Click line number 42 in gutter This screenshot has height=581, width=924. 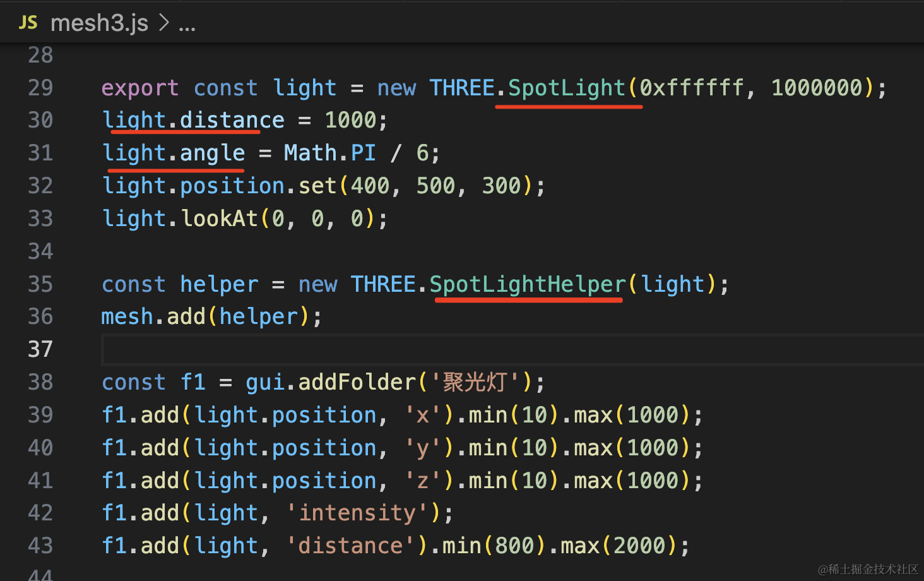click(x=40, y=513)
